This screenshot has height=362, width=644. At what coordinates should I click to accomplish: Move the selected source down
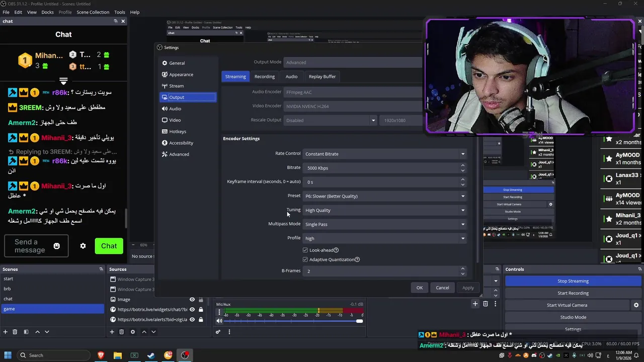pyautogui.click(x=153, y=332)
